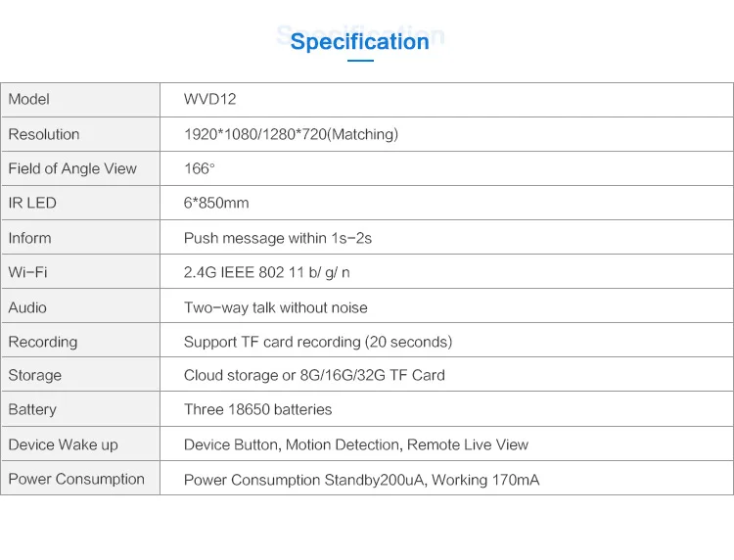
Task: Click the 6*850mm value
Action: pos(216,204)
